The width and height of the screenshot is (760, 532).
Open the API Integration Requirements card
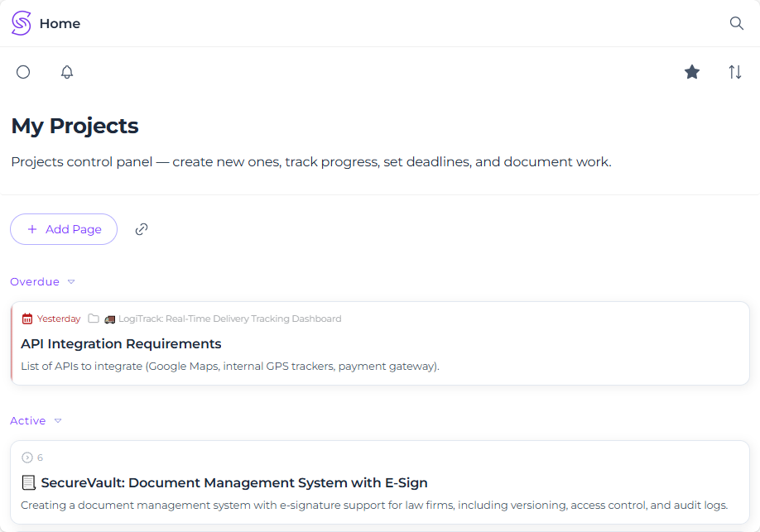coord(122,343)
